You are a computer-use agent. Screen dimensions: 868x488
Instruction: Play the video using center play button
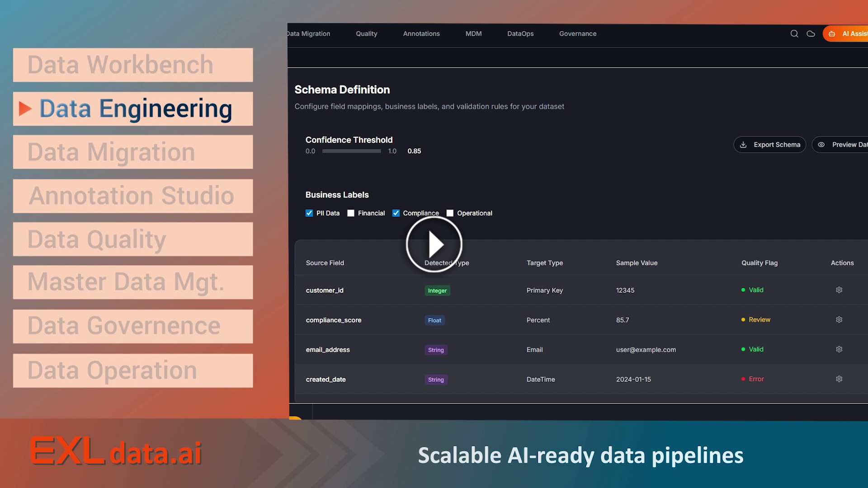434,244
